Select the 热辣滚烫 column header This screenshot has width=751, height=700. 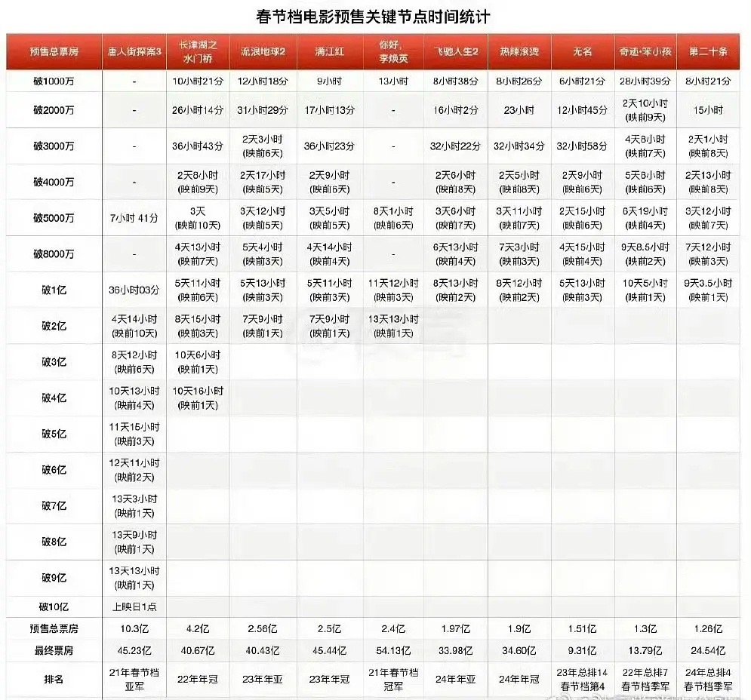[x=519, y=52]
